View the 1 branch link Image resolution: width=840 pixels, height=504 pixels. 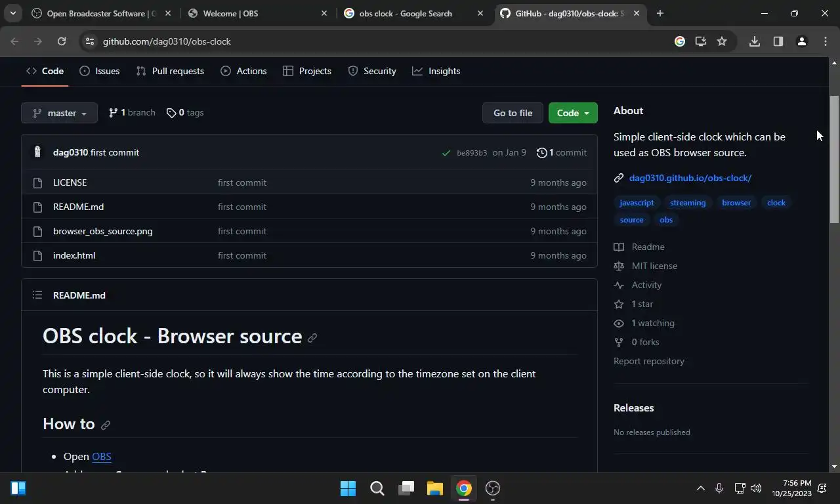tap(132, 113)
